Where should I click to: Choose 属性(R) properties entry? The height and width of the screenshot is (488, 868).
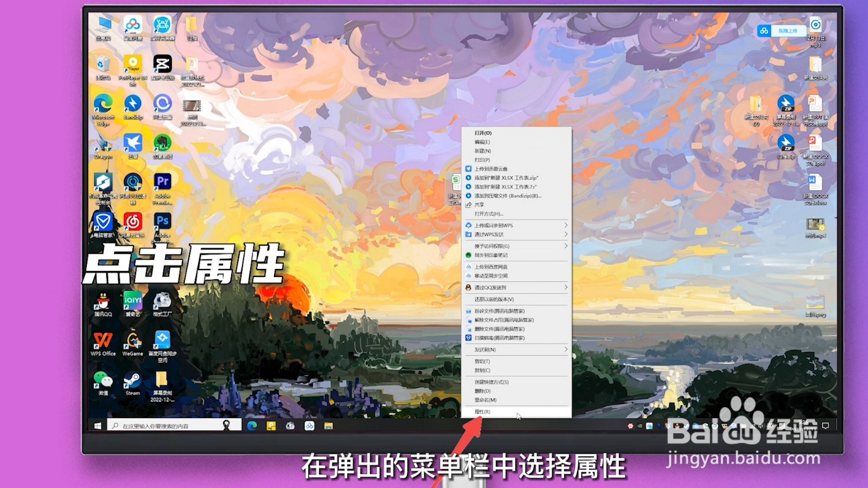tap(516, 412)
